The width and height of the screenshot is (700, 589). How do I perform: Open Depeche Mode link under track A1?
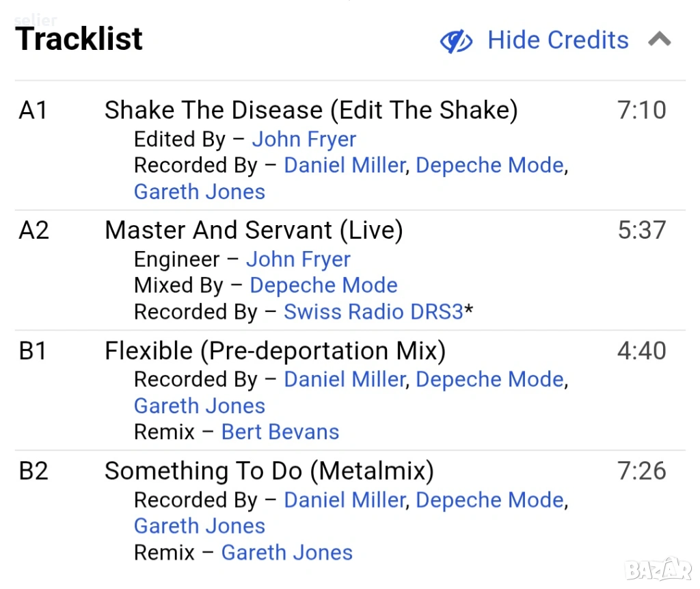click(489, 166)
